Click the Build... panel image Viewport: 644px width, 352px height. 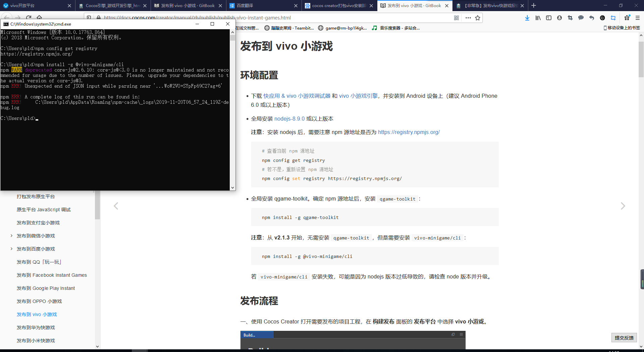(353, 340)
